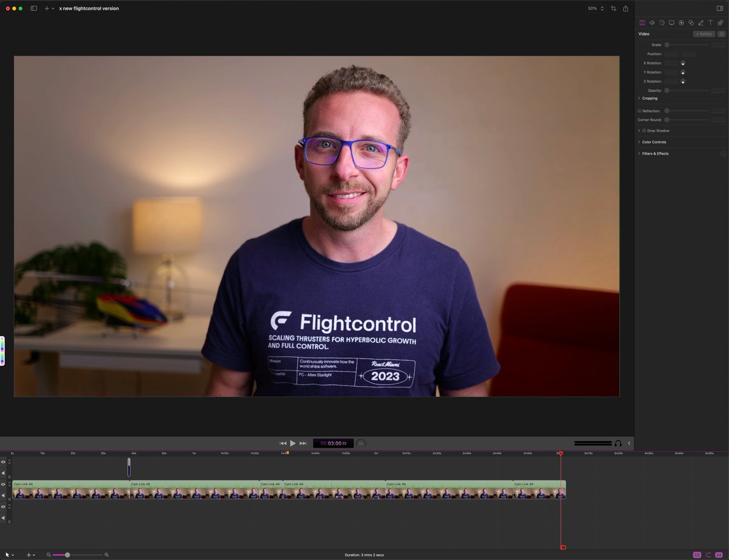Select the last Cam Link 4K clip
Viewport: 729px width, 560px height.
[x=539, y=490]
